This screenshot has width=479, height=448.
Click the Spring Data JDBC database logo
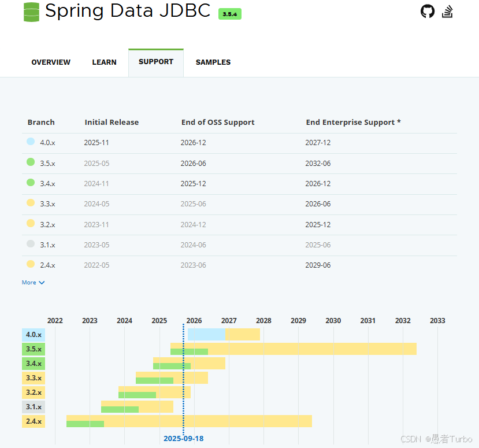click(30, 11)
